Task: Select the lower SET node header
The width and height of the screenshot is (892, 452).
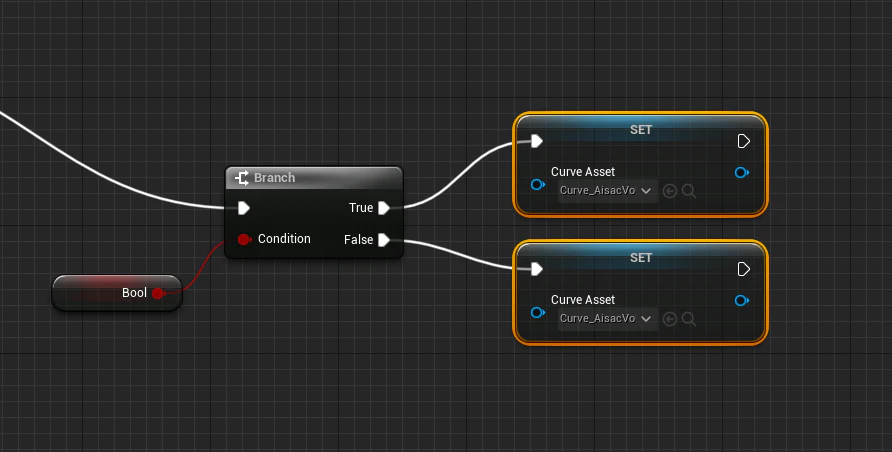Action: click(x=641, y=258)
